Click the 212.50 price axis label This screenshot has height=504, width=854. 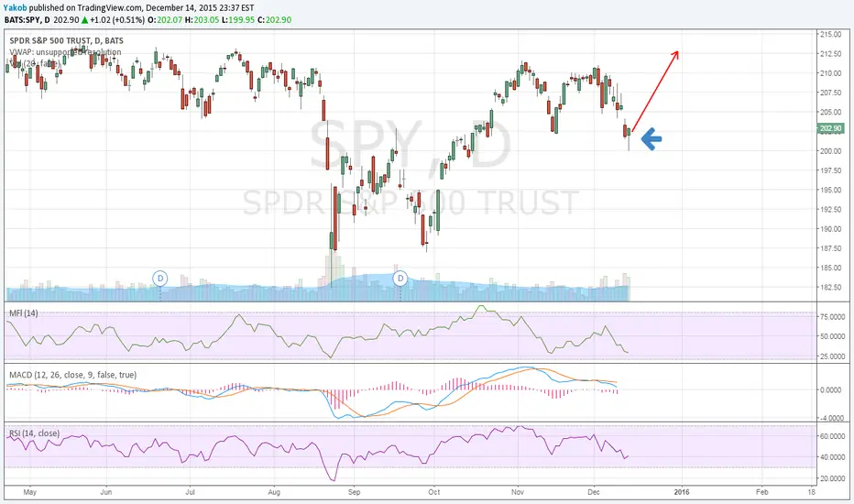[831, 53]
